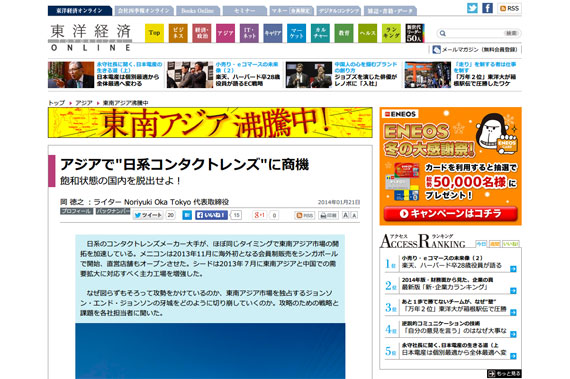This screenshot has height=379, width=570.
Task: Open the マーケット navigation tile
Action: point(297,33)
